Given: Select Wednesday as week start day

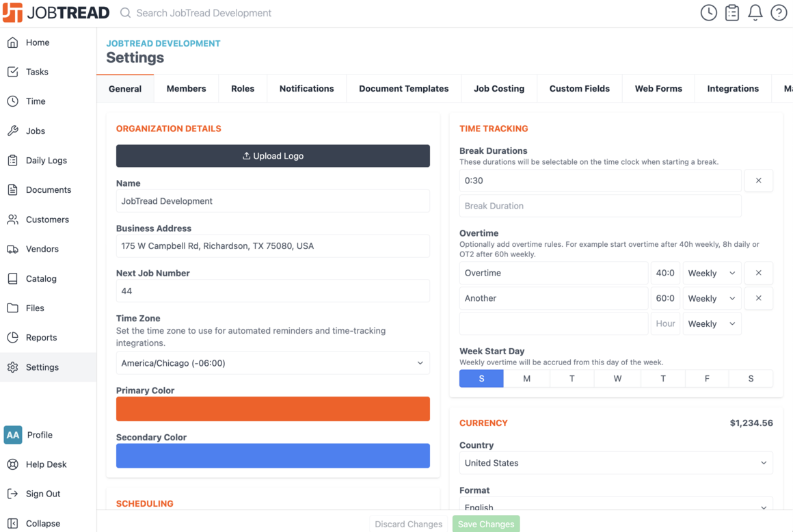Looking at the screenshot, I should (617, 378).
